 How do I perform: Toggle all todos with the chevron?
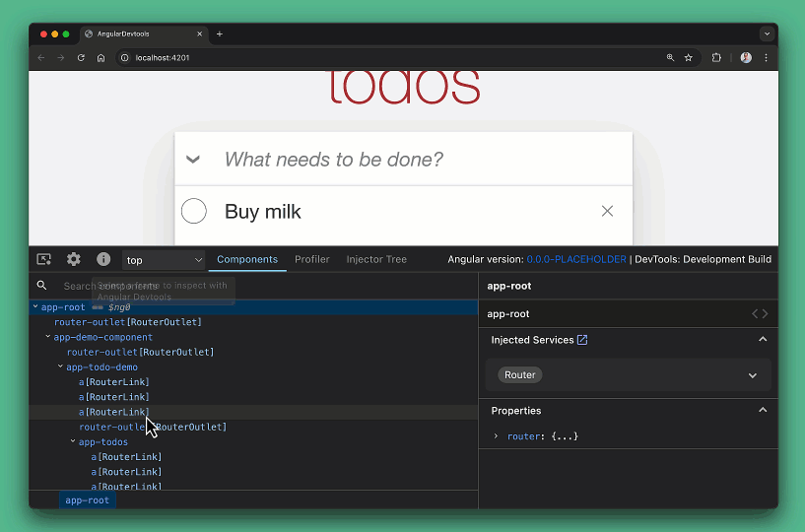coord(193,160)
